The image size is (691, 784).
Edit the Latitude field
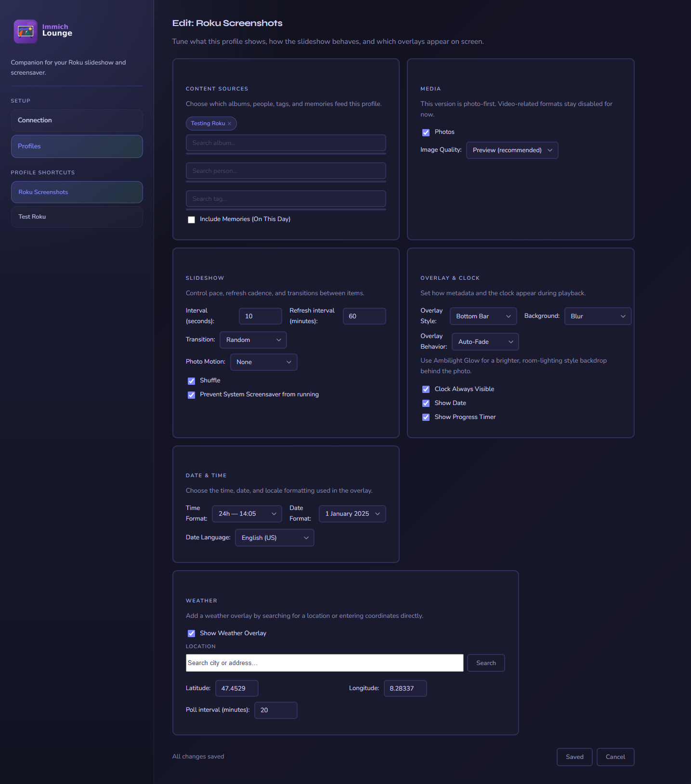click(x=237, y=689)
